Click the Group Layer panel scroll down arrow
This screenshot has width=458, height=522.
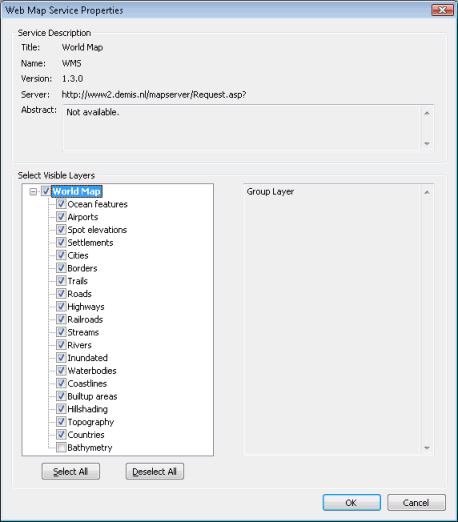click(x=427, y=448)
